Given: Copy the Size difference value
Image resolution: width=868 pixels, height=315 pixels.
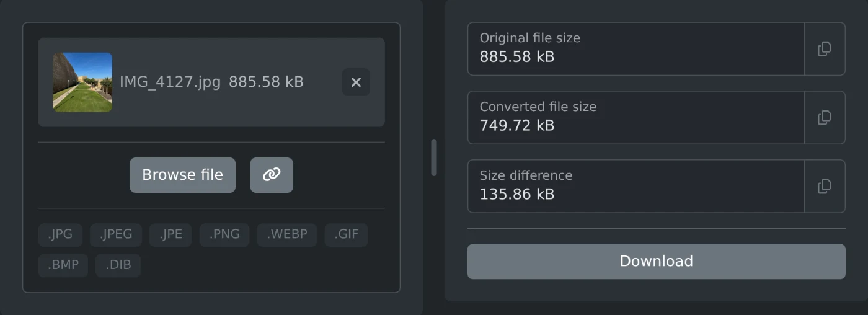Looking at the screenshot, I should [x=825, y=187].
